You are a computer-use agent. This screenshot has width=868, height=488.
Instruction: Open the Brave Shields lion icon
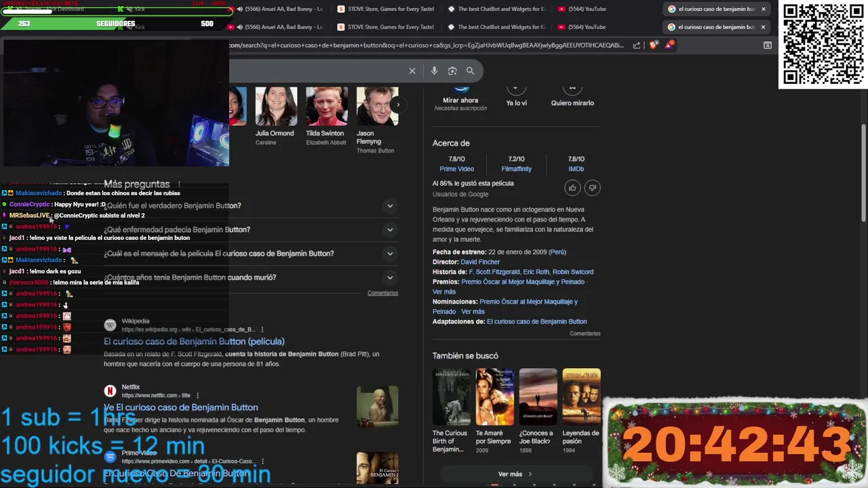[x=653, y=45]
